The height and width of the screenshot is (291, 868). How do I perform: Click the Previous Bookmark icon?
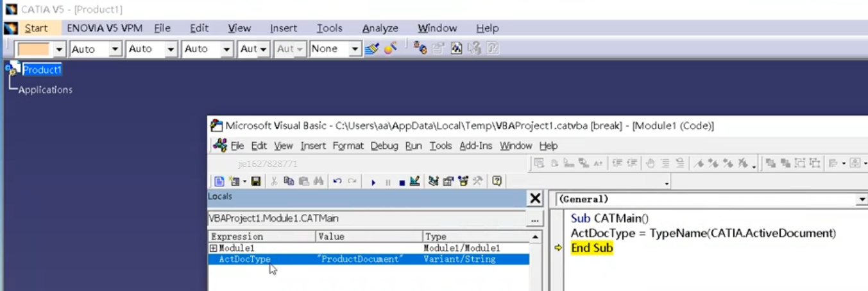[x=728, y=164]
